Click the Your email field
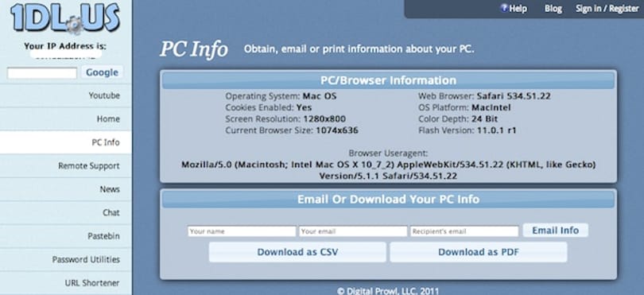This screenshot has width=644, height=295. tap(353, 231)
